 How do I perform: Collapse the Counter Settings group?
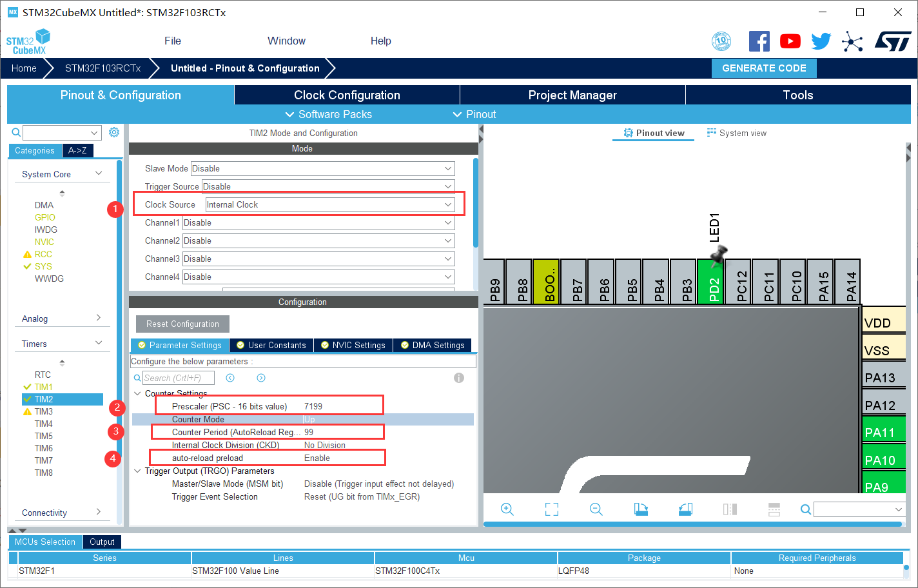click(x=137, y=393)
